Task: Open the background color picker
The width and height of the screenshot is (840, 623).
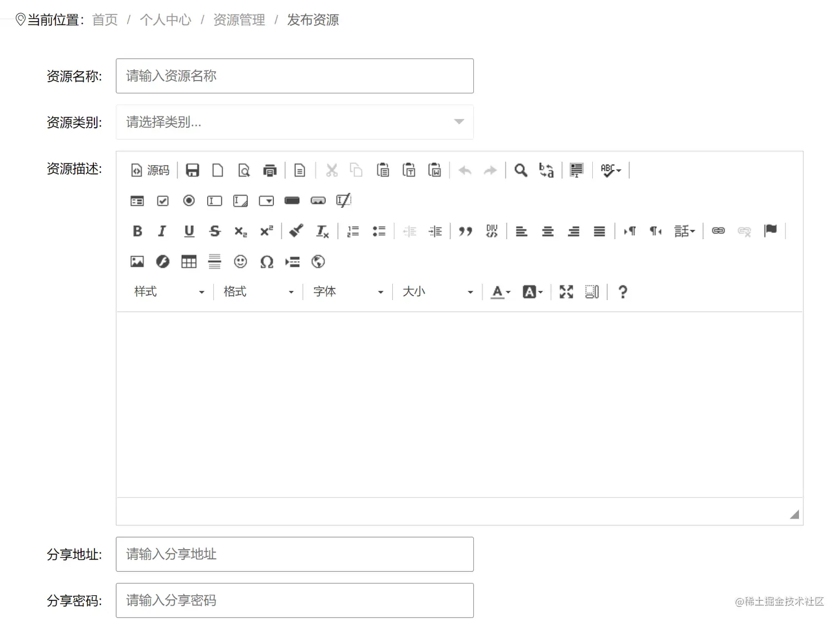Action: coord(532,292)
